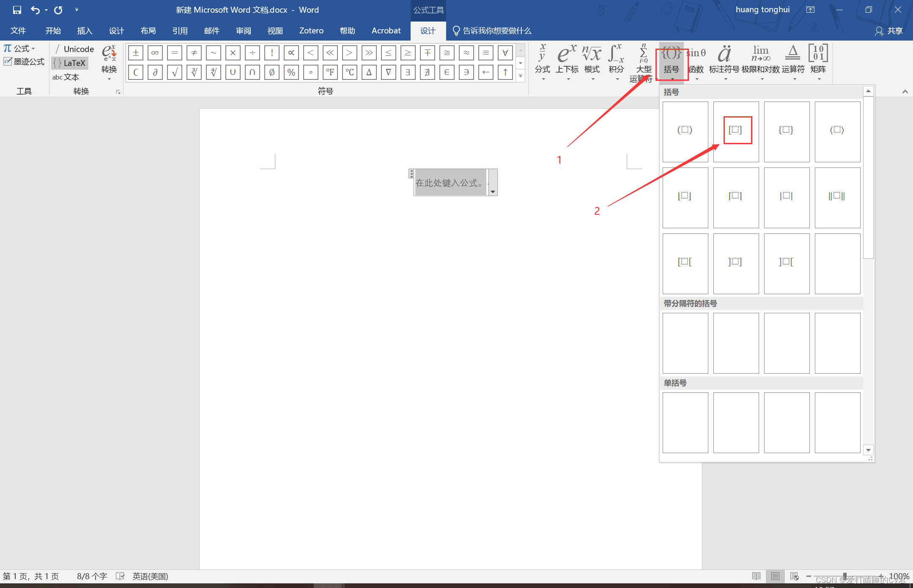913x588 pixels.
Task: Click the Undo arrow icon
Action: click(36, 10)
